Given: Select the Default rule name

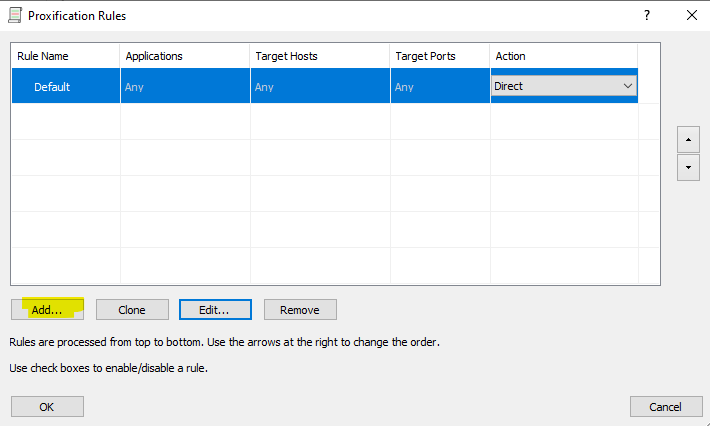Looking at the screenshot, I should [52, 87].
